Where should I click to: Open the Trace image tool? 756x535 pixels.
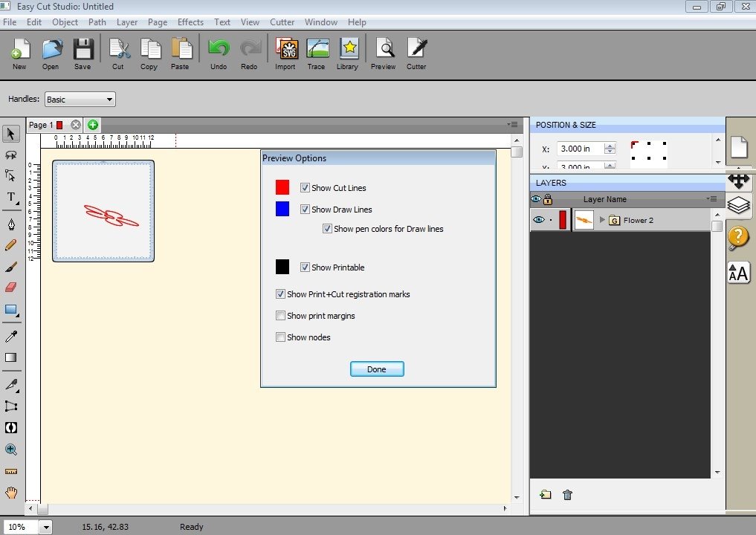point(317,50)
